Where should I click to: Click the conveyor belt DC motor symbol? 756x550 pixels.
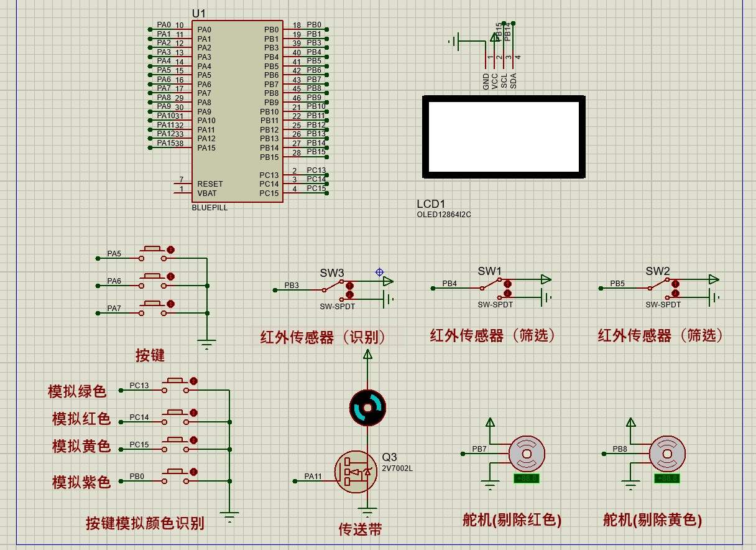[367, 408]
